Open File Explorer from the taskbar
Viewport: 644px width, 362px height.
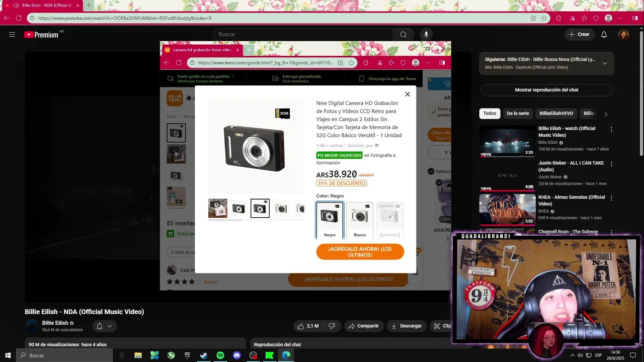(138, 355)
